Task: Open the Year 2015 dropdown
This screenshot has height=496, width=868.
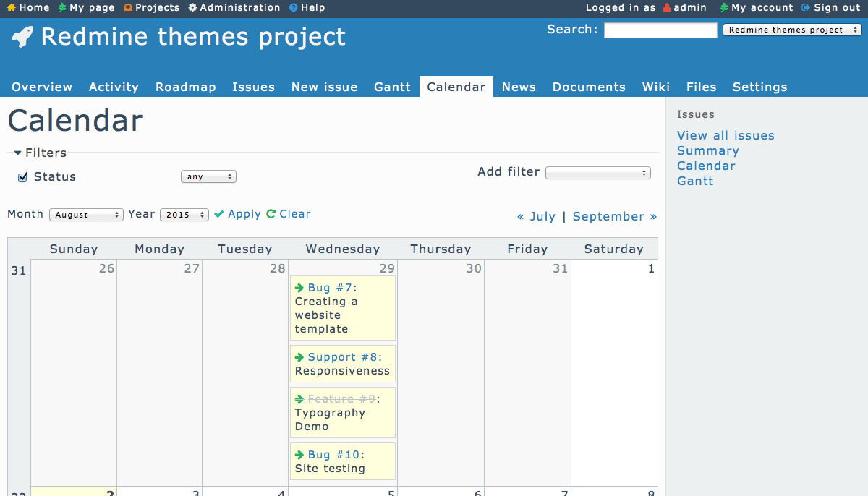Action: click(x=184, y=215)
